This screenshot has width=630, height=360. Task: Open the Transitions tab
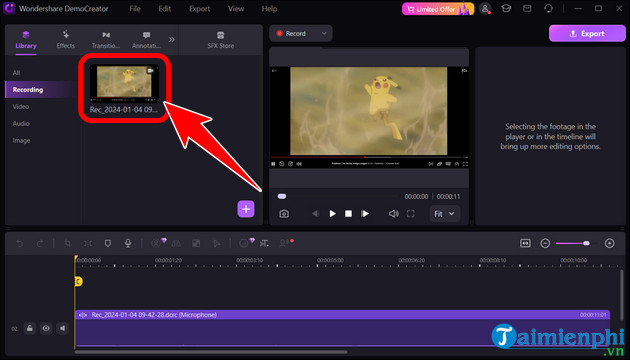[106, 40]
